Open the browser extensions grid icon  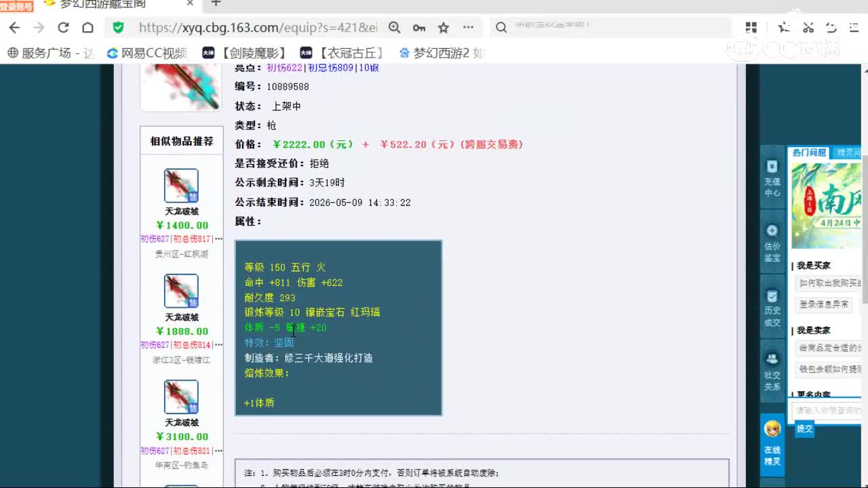coord(751,28)
